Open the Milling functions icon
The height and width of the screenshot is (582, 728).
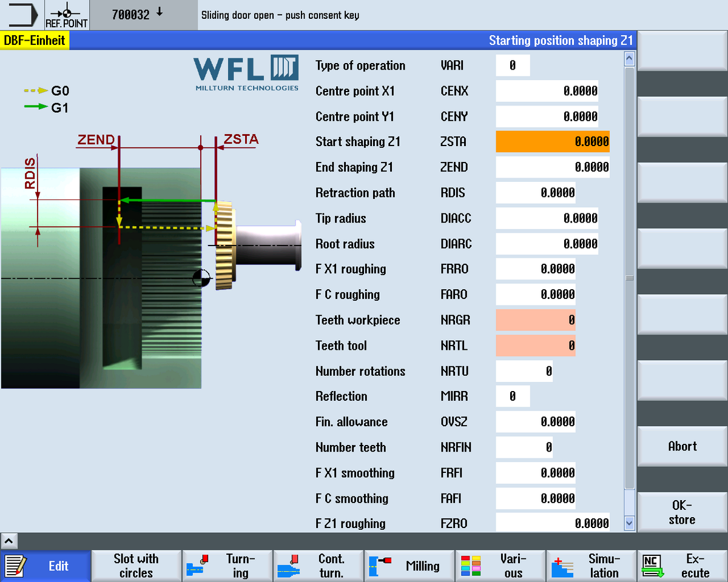[409, 566]
